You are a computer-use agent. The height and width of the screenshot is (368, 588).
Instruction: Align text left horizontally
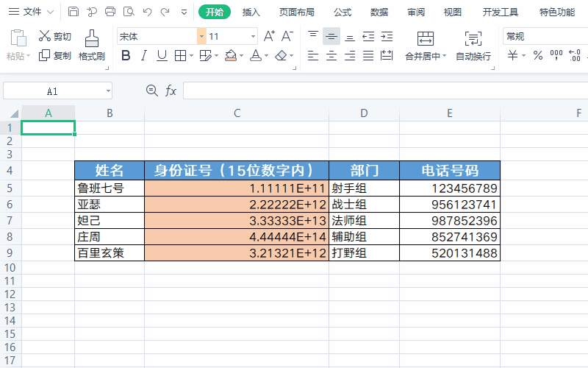point(313,56)
